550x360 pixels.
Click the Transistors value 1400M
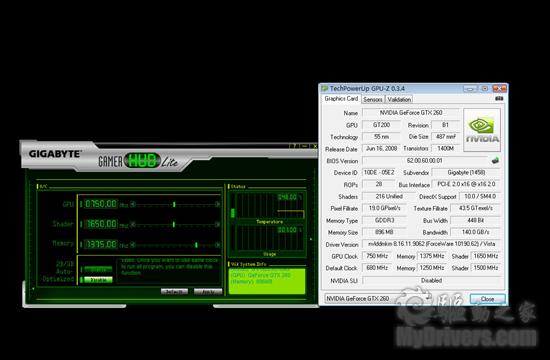445,149
